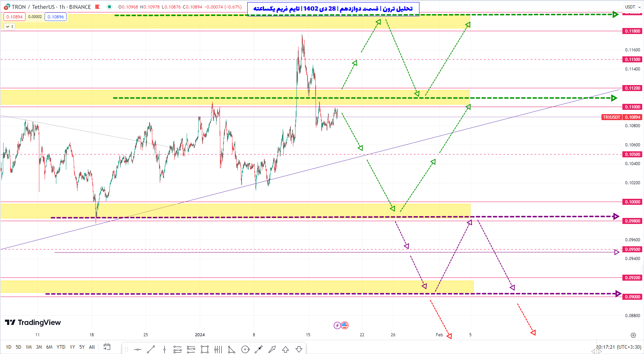
Task: Open the Go to date calendar
Action: coord(107,347)
